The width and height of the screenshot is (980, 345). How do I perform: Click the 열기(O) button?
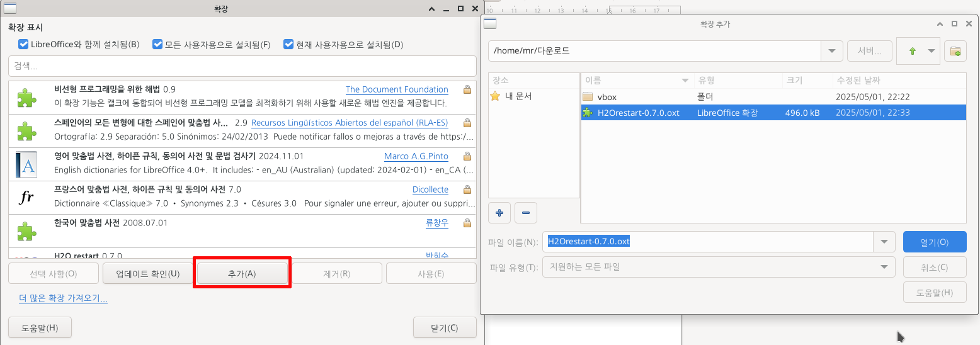click(x=935, y=242)
